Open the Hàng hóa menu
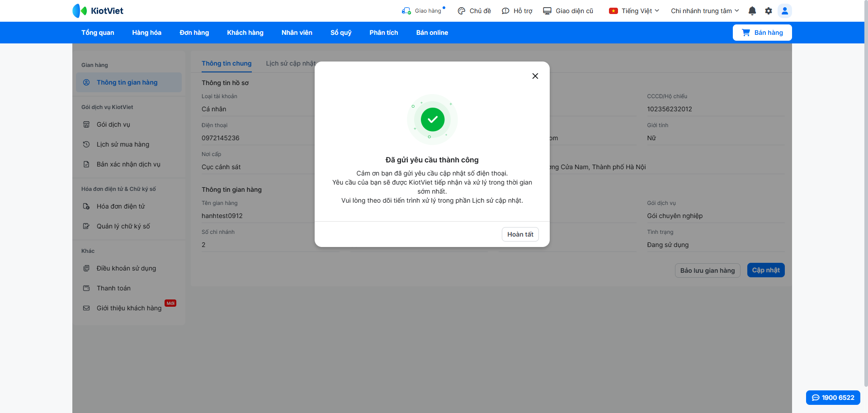This screenshot has width=868, height=413. coord(147,33)
